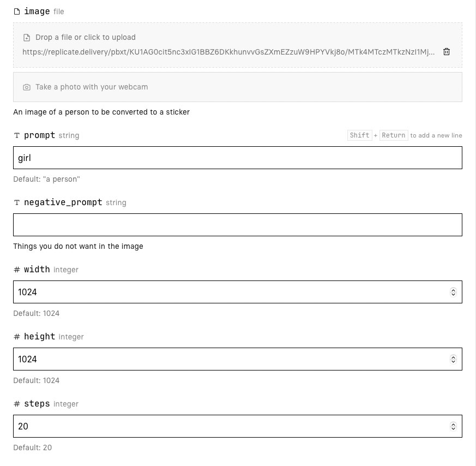Click the hash icon beside the height label
476x466 pixels.
[17, 337]
